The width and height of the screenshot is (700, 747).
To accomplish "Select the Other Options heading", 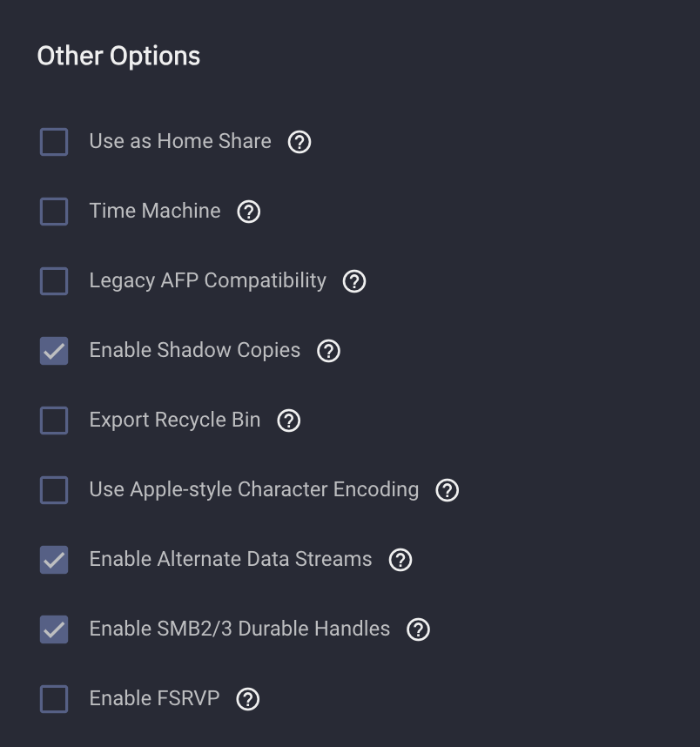I will click(118, 56).
